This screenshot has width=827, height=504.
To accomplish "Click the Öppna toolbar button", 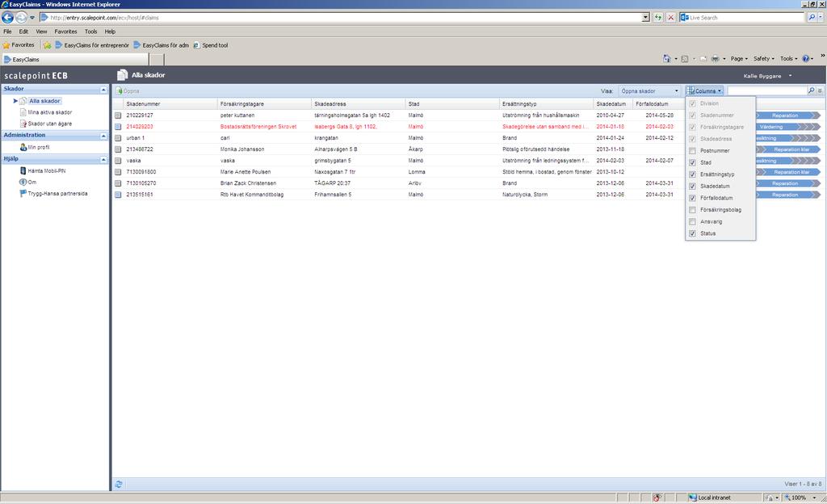I will coord(127,90).
